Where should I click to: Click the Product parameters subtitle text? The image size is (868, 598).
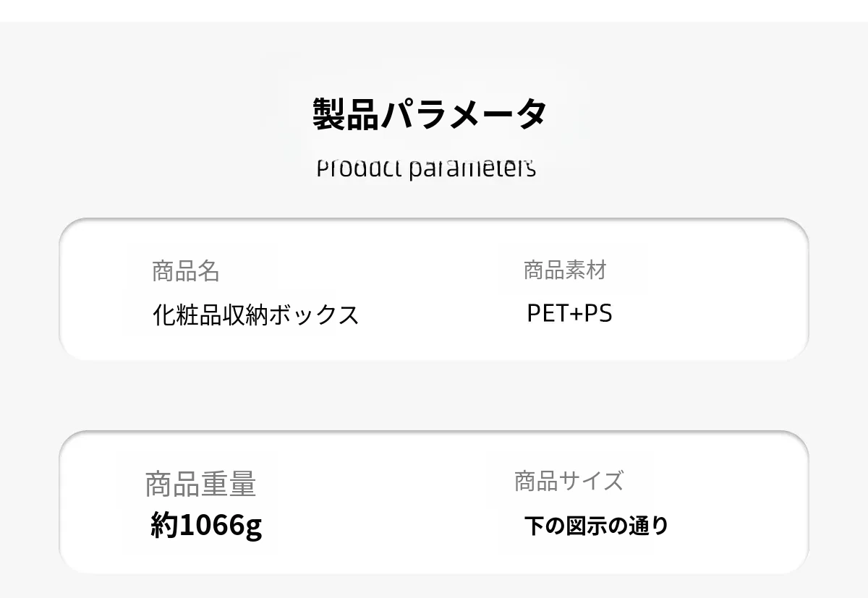pyautogui.click(x=426, y=168)
